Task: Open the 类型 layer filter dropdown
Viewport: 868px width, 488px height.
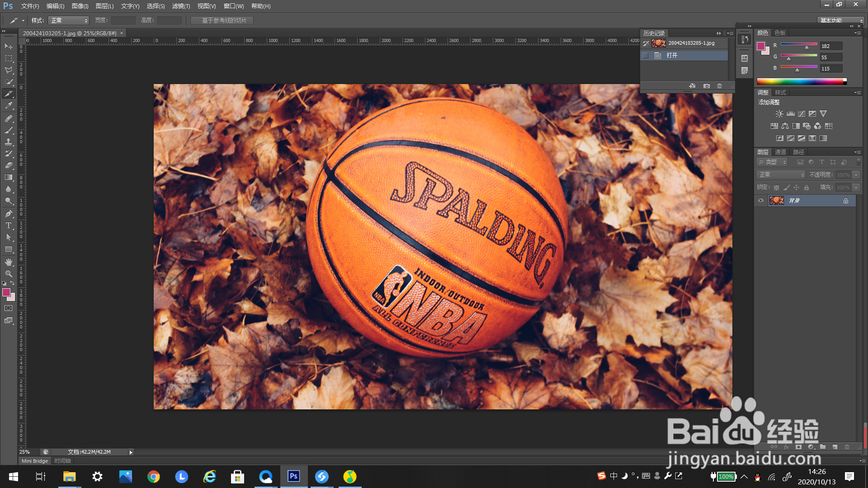Action: point(773,162)
